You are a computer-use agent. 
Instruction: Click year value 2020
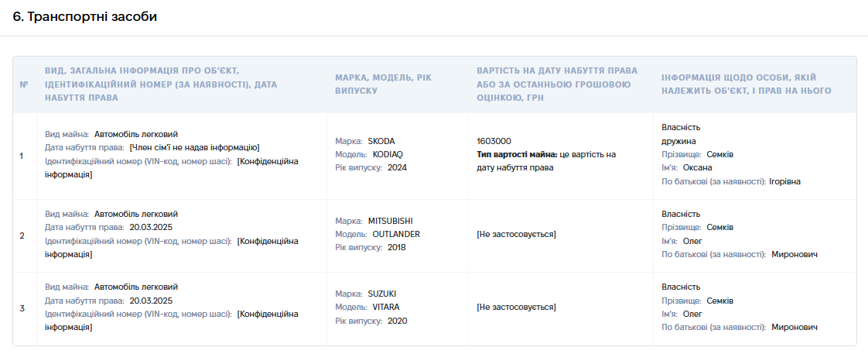click(x=397, y=321)
